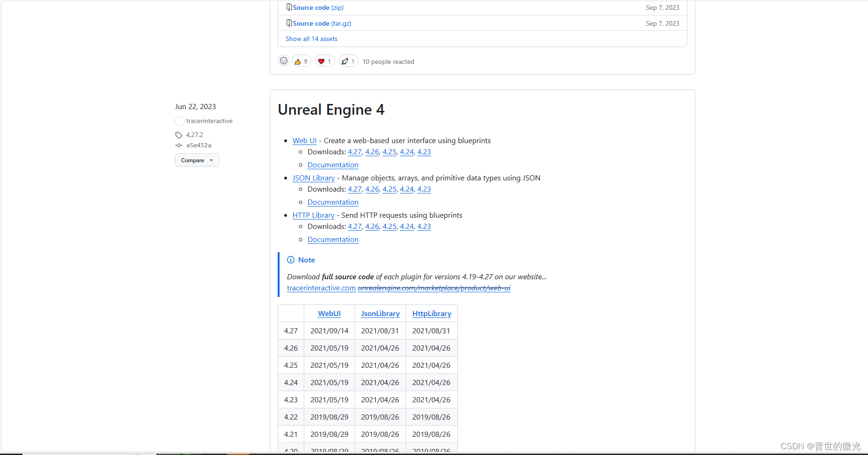Open Web UI Documentation link
The width and height of the screenshot is (868, 455).
coord(333,165)
